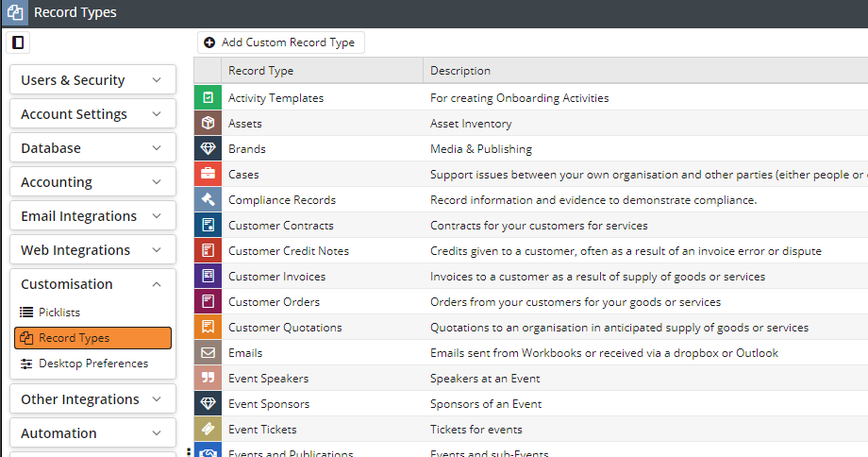Click the Description column header
The width and height of the screenshot is (868, 457).
pos(460,71)
